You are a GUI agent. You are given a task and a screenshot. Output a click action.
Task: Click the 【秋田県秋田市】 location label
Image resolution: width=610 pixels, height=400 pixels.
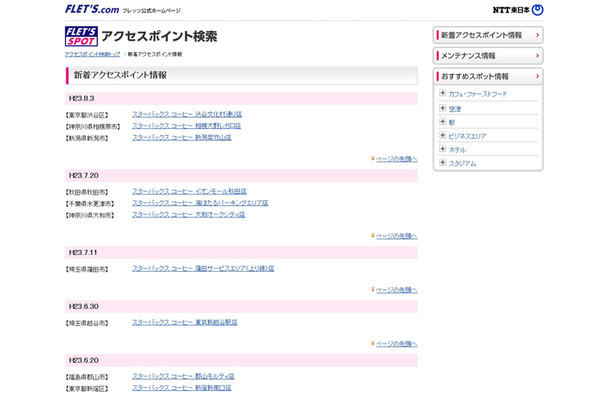(x=87, y=192)
